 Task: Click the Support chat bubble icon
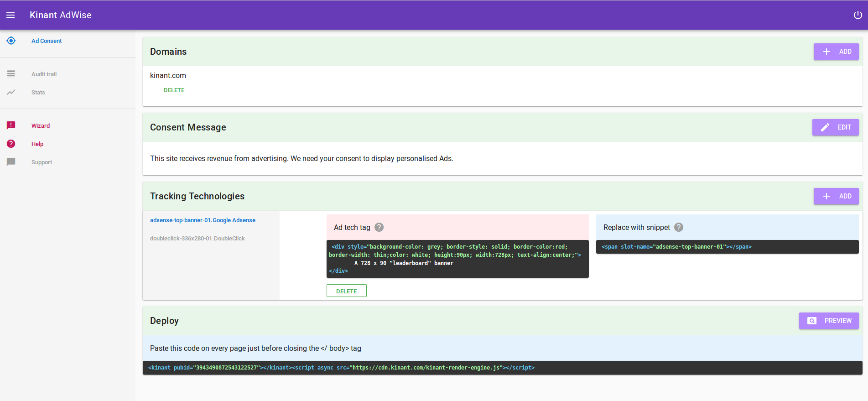point(11,162)
